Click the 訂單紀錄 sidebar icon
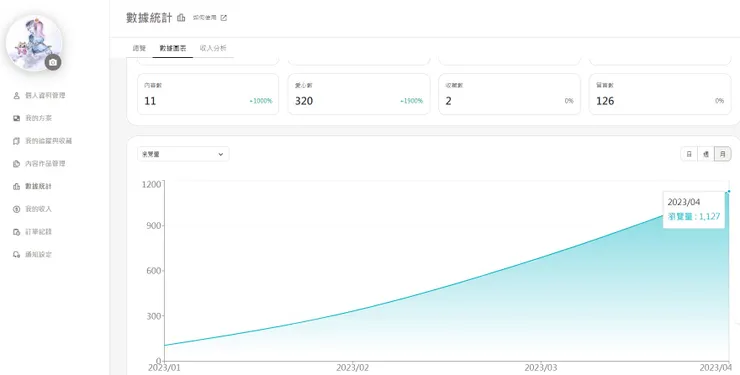740x375 pixels. pos(17,232)
